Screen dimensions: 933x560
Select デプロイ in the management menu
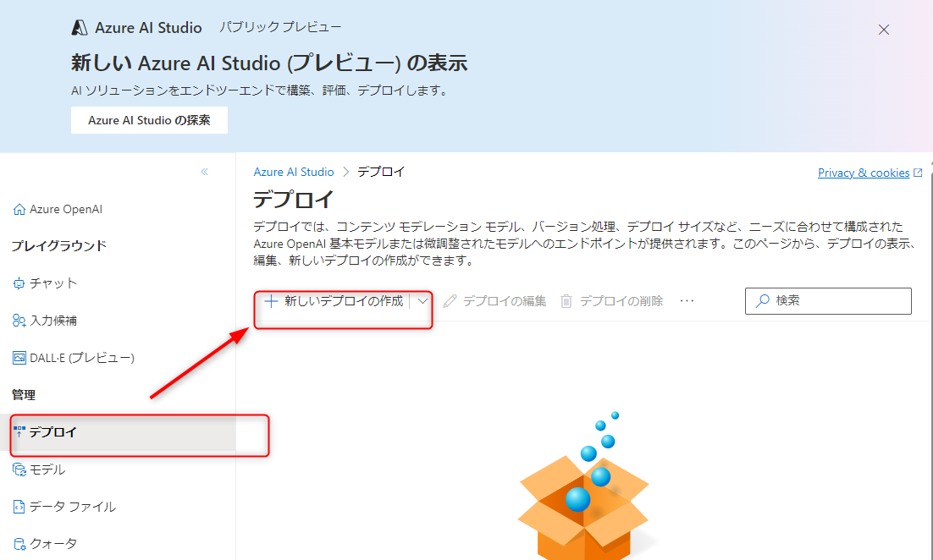coord(118,432)
